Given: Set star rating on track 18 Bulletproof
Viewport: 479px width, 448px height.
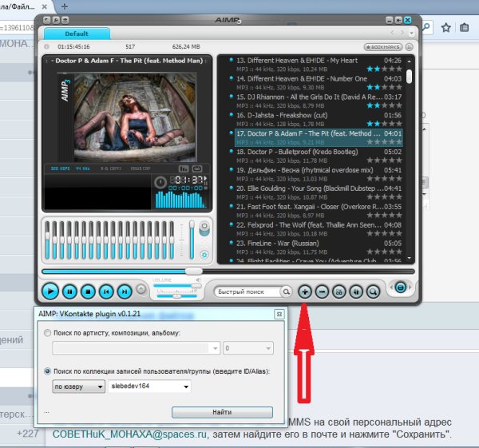Looking at the screenshot, I should click(x=385, y=161).
